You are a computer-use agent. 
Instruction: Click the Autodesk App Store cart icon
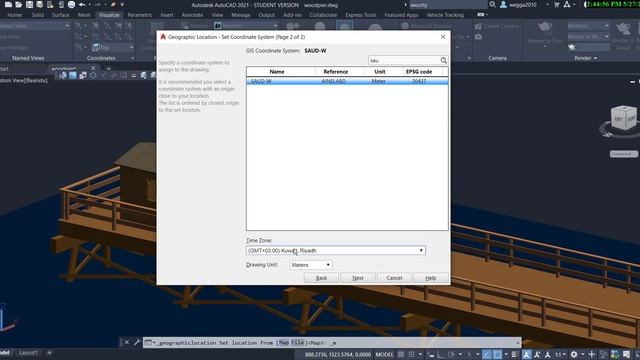(x=557, y=4)
